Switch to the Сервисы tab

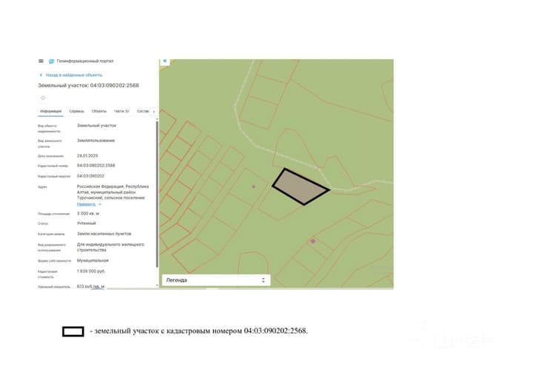pos(76,111)
